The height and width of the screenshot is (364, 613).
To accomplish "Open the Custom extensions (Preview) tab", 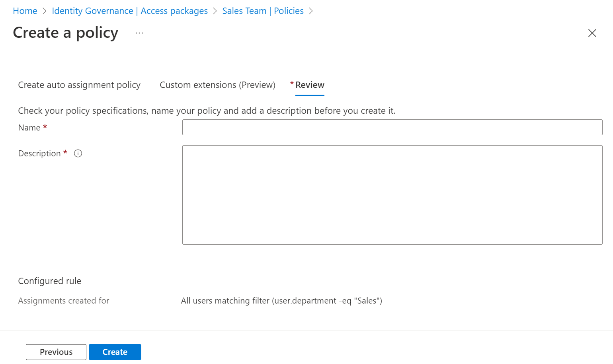I will [217, 85].
